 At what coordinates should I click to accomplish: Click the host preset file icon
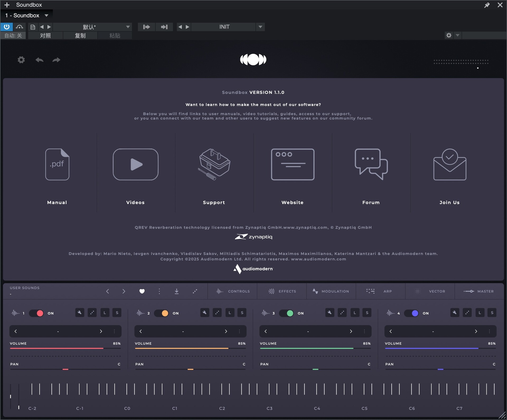33,27
